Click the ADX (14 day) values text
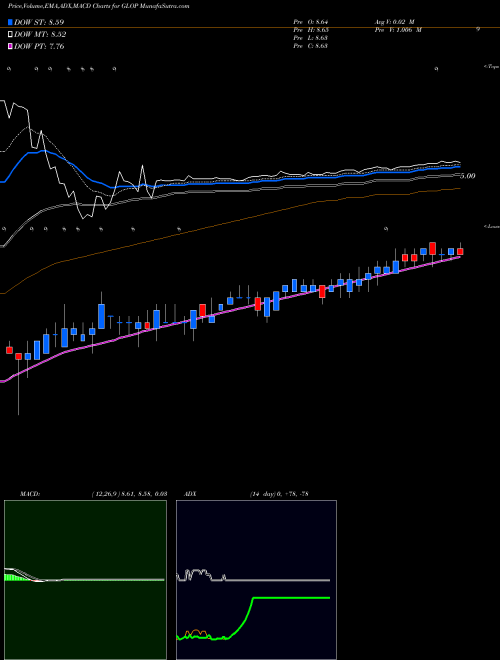The width and height of the screenshot is (500, 660). [x=279, y=494]
